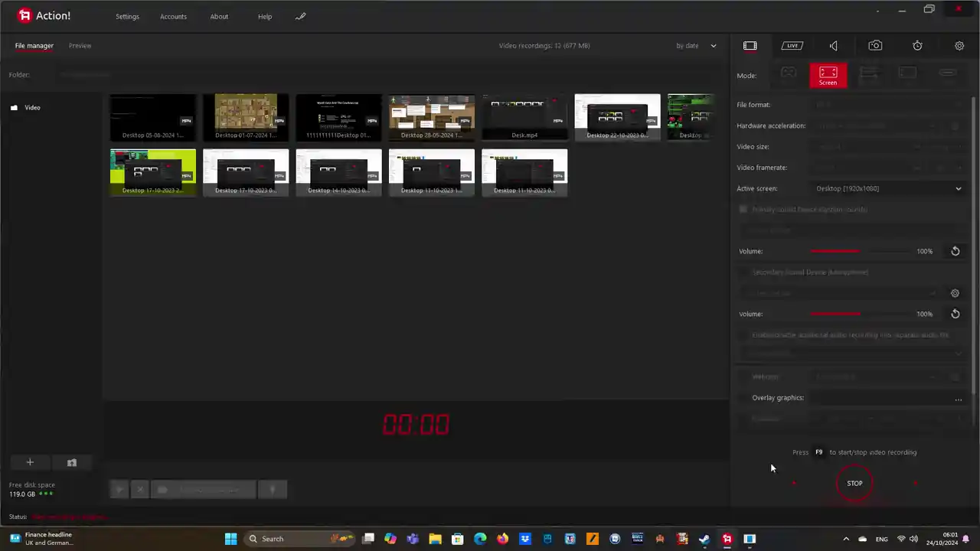Select the Screen recording mode
This screenshot has width=980, height=551.
click(x=828, y=75)
